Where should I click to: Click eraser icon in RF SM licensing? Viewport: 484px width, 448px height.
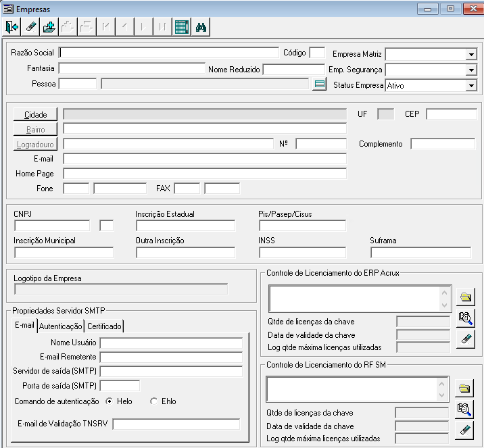pos(464,430)
